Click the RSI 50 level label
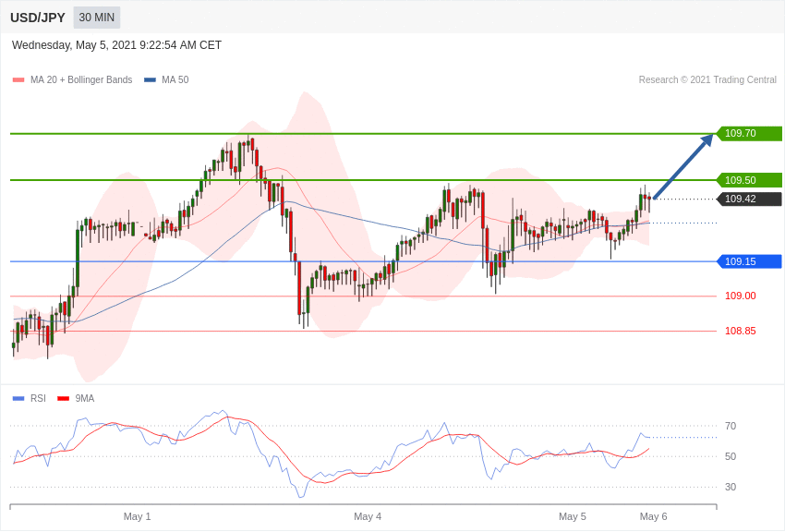The width and height of the screenshot is (785, 532). click(x=731, y=456)
